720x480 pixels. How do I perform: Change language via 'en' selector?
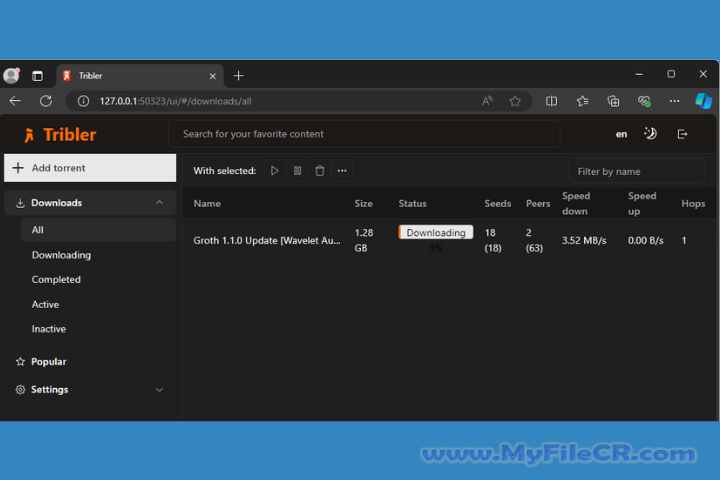621,134
